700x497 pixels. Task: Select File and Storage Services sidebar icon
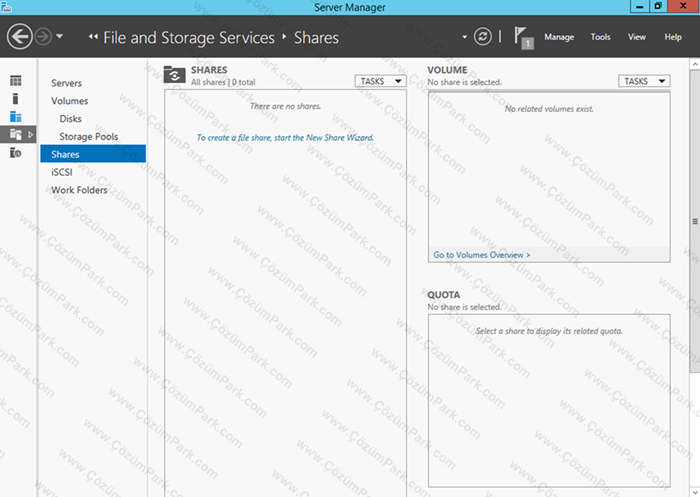[16, 134]
